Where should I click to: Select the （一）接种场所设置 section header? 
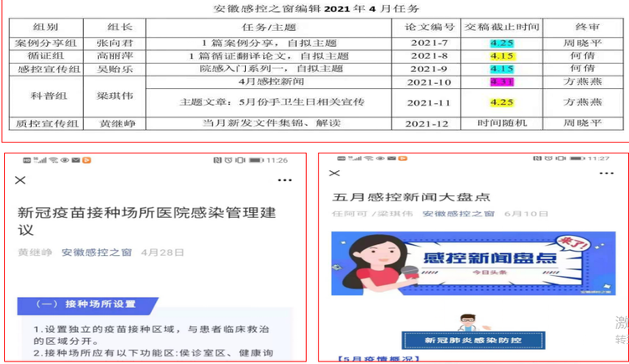tap(84, 304)
